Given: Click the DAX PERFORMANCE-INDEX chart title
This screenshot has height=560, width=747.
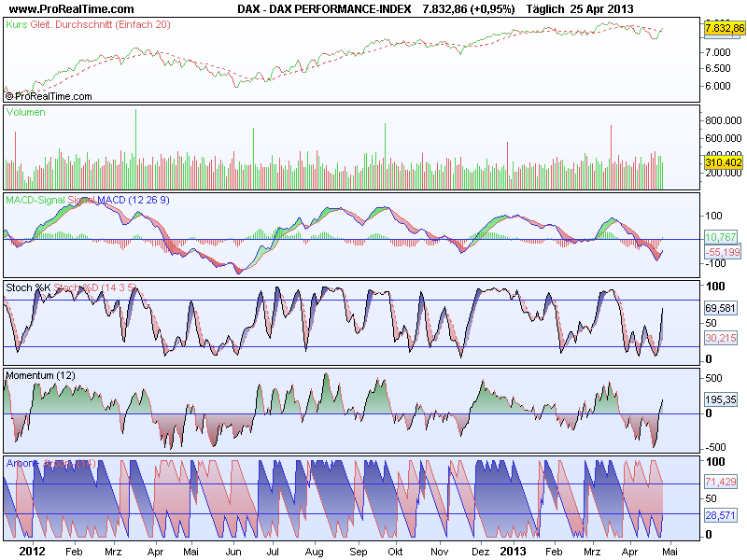Looking at the screenshot, I should [340, 9].
